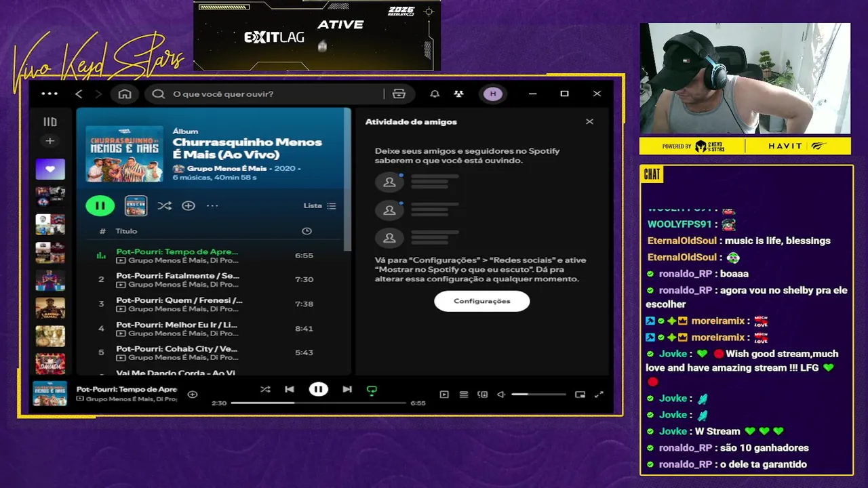Close the 'Atividade de amigos' panel
868x488 pixels.
pos(589,121)
